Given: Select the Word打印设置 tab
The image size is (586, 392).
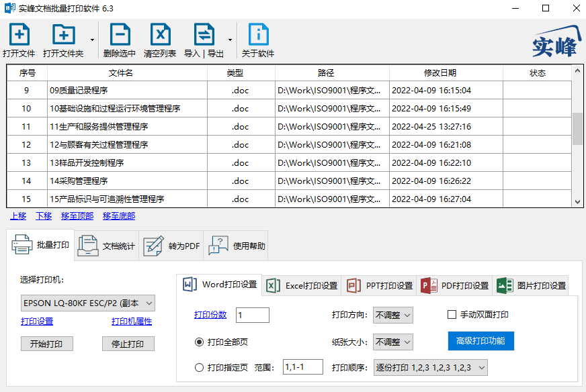Looking at the screenshot, I should [219, 285].
